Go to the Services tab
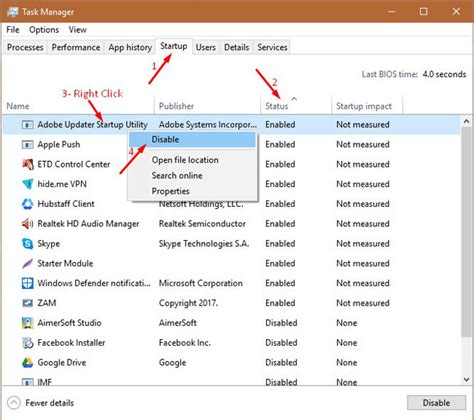The image size is (474, 420). [272, 47]
